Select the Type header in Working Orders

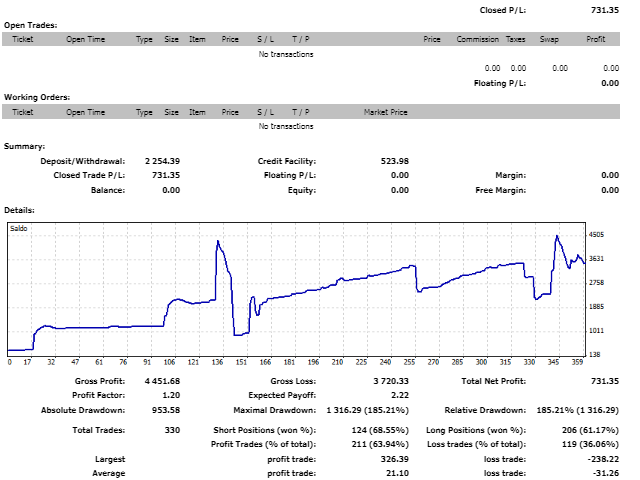click(144, 112)
